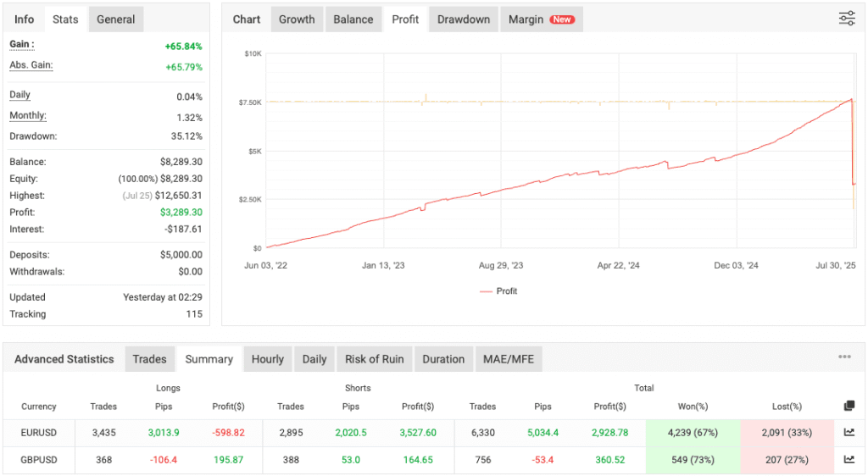Viewport: 868px width, 476px height.
Task: Open Advanced Statistics three-dot menu
Action: 844,357
